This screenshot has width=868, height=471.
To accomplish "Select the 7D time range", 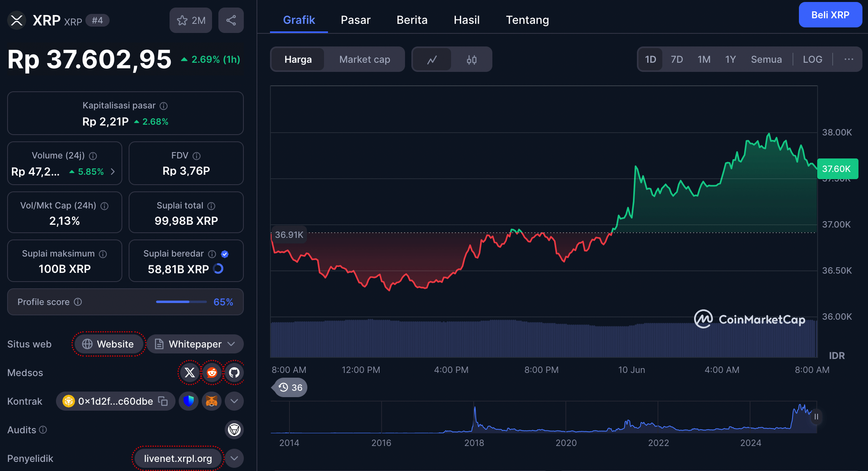I will coord(677,60).
